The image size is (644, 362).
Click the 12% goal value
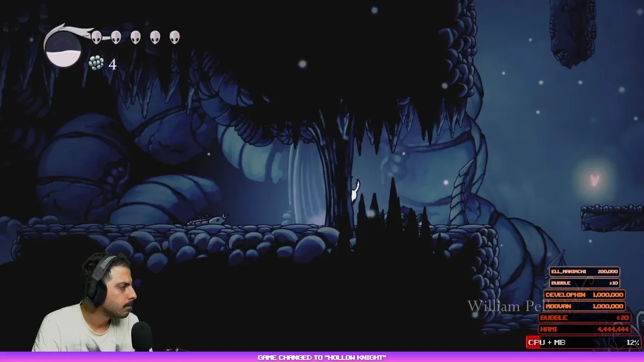point(633,342)
